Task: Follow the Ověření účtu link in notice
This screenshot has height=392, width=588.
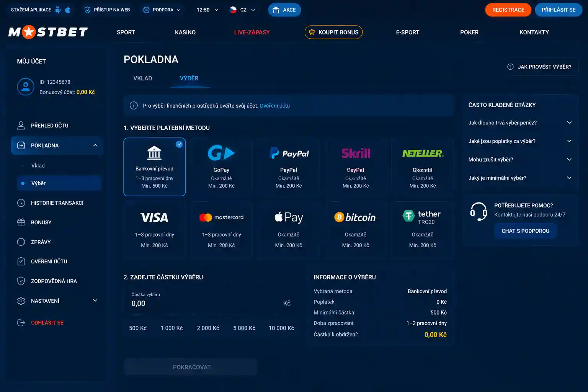Action: pos(275,106)
